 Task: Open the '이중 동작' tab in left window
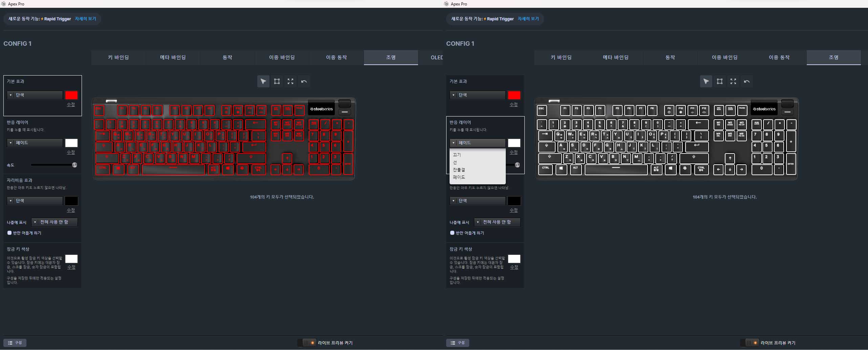click(336, 58)
